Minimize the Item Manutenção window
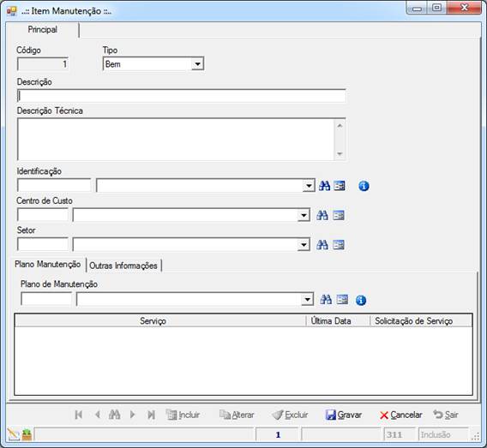 [x=417, y=8]
